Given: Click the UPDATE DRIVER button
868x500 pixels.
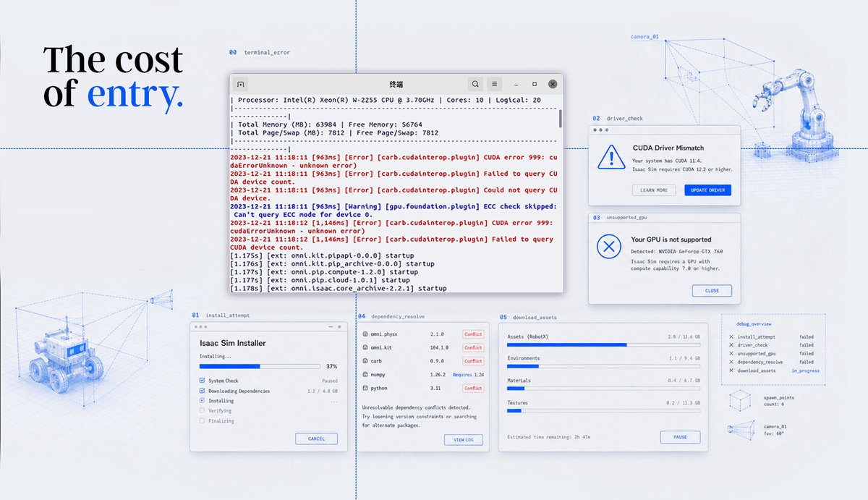Looking at the screenshot, I should click(708, 190).
